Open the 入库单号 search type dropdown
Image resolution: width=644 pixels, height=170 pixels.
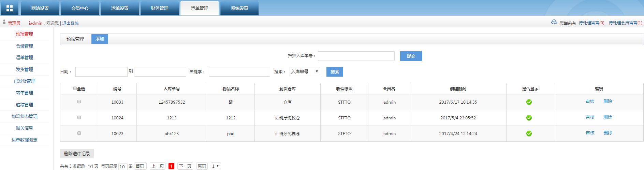pos(305,71)
